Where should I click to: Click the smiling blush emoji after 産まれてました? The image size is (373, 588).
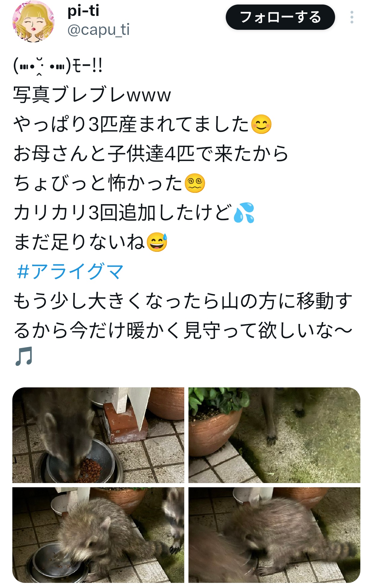point(261,124)
